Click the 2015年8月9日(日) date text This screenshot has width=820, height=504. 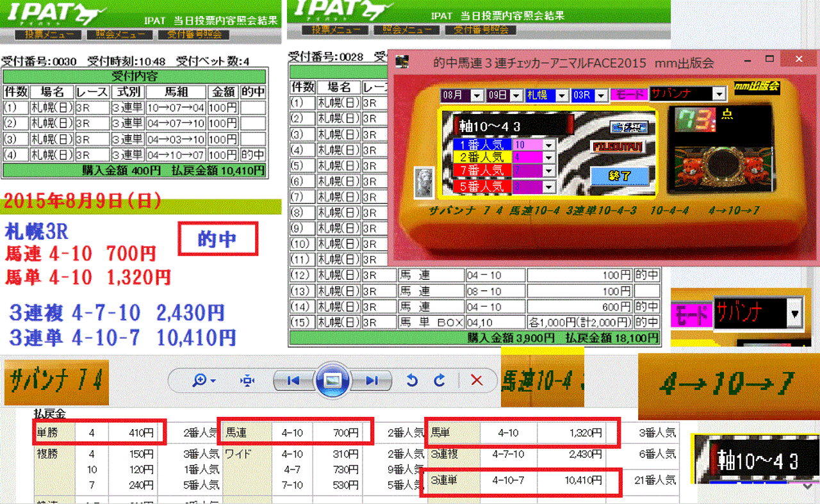(83, 201)
